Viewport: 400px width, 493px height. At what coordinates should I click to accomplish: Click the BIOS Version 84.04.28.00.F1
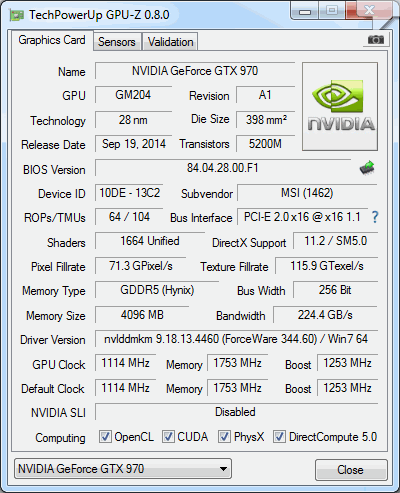click(223, 168)
